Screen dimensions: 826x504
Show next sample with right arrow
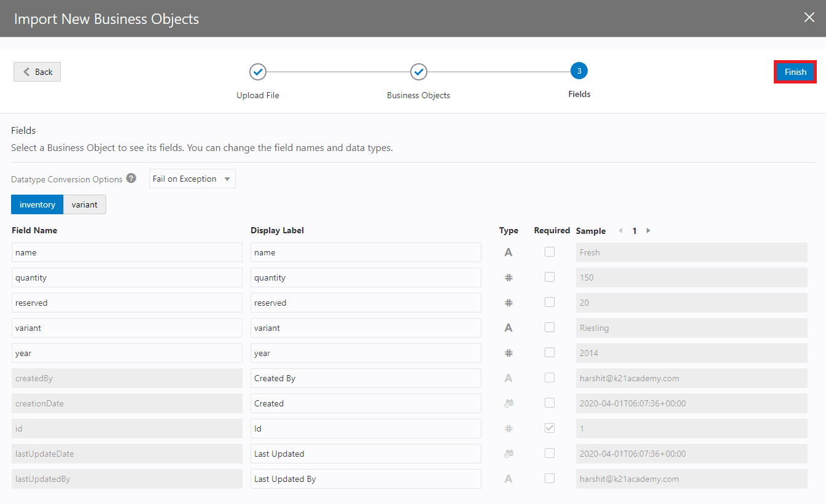pos(649,231)
